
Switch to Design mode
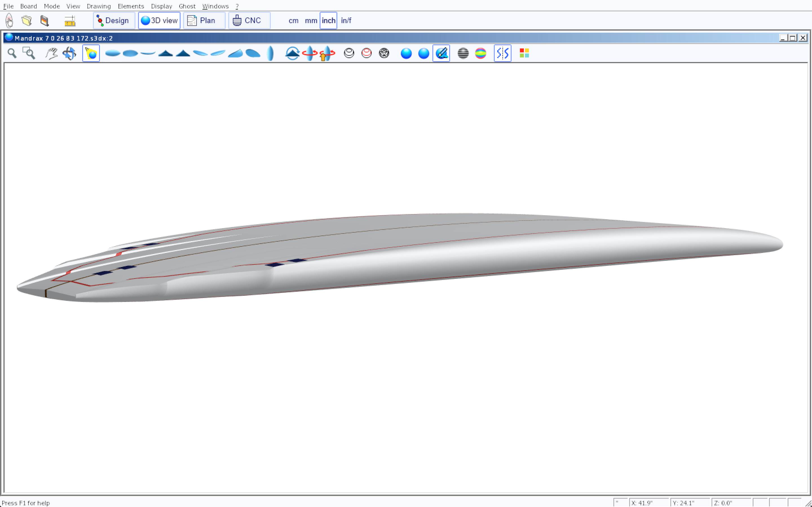(114, 21)
